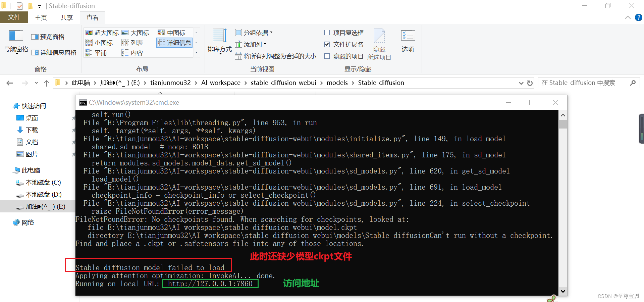Open 本地磁盘 (C:) in navigation pane
The width and height of the screenshot is (644, 302).
39,183
